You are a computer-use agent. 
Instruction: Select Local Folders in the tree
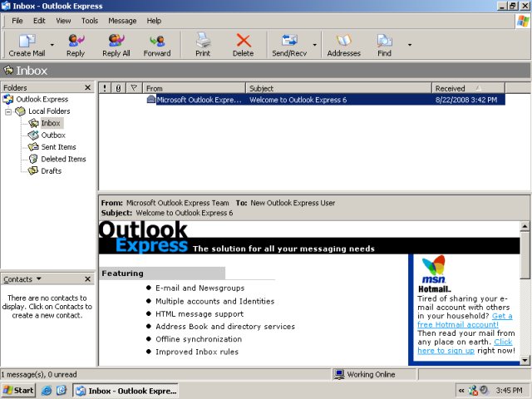coord(49,111)
